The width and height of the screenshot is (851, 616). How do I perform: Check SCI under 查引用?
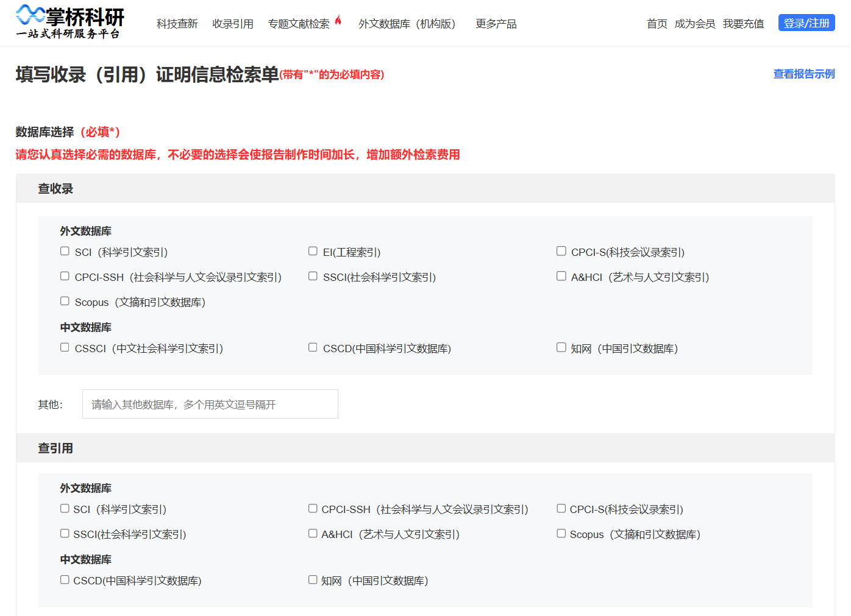point(65,508)
